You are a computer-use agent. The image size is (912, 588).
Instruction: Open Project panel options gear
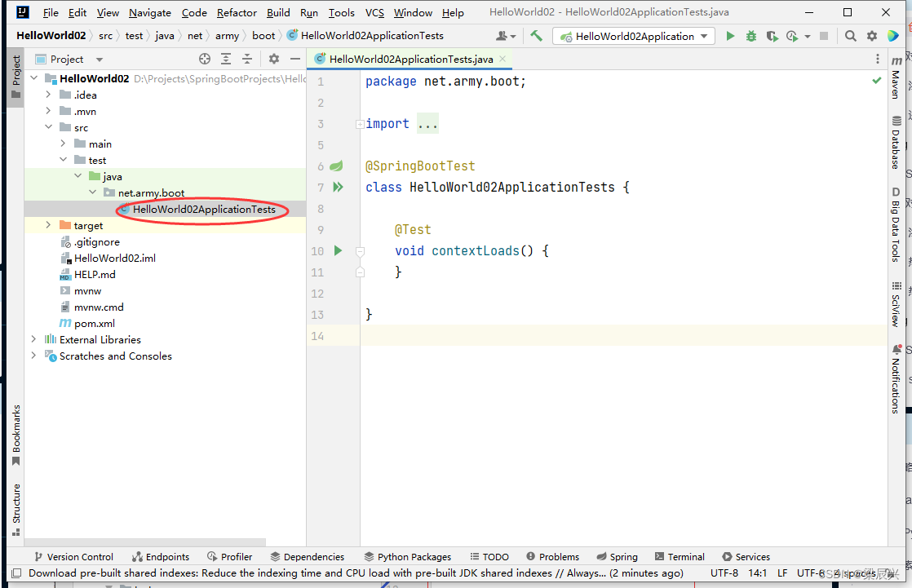tap(274, 59)
